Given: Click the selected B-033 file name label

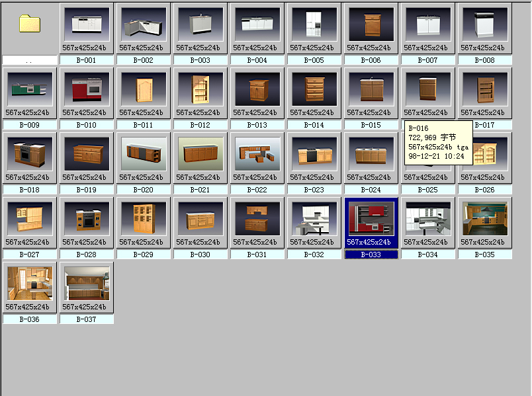Looking at the screenshot, I should (x=371, y=255).
